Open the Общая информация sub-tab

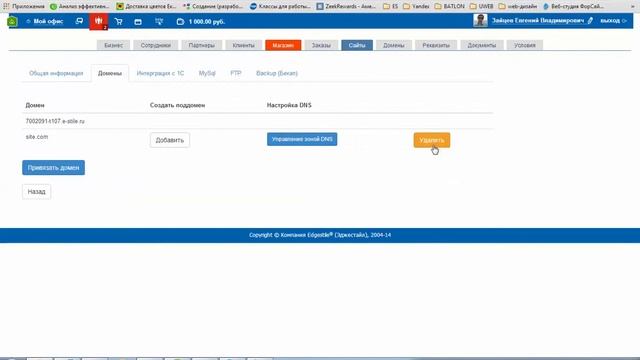(x=56, y=73)
